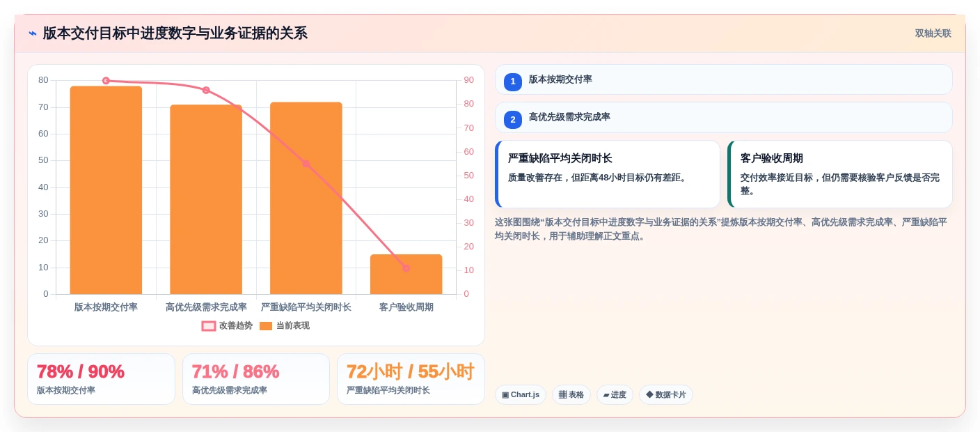Click the orange bar for 版本按期交付率

tap(106, 190)
